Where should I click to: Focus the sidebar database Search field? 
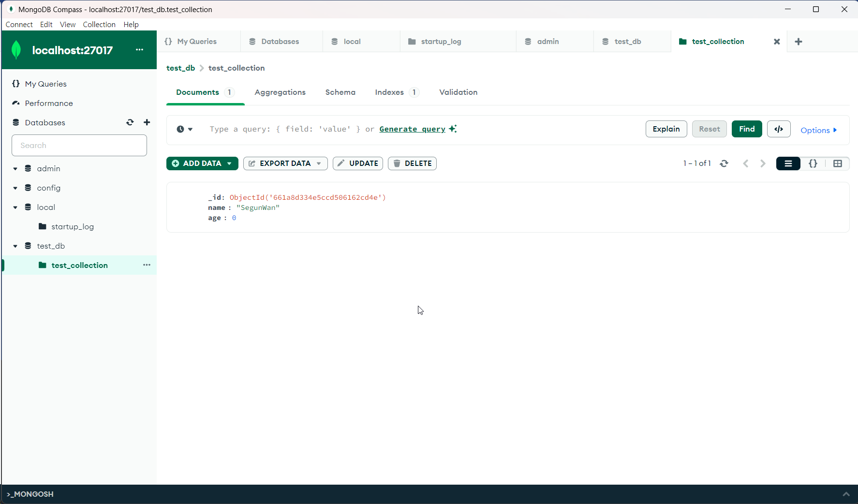pos(79,146)
